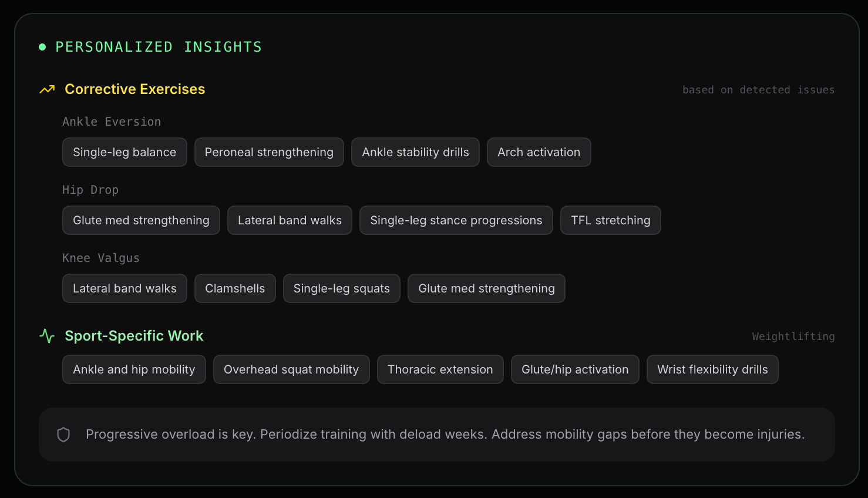Click the activity pulse icon beside Sport-Specific Work
Image resolution: width=868 pixels, height=498 pixels.
point(47,336)
